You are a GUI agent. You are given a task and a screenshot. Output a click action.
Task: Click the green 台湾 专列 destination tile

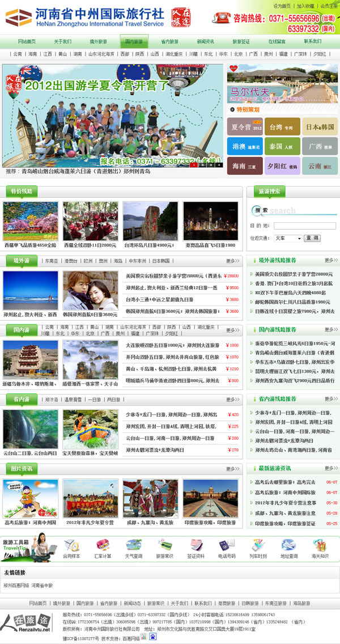pos(281,127)
